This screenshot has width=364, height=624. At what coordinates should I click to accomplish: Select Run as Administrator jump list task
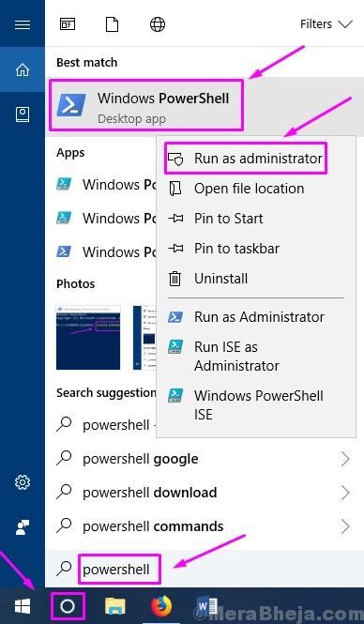point(256,317)
